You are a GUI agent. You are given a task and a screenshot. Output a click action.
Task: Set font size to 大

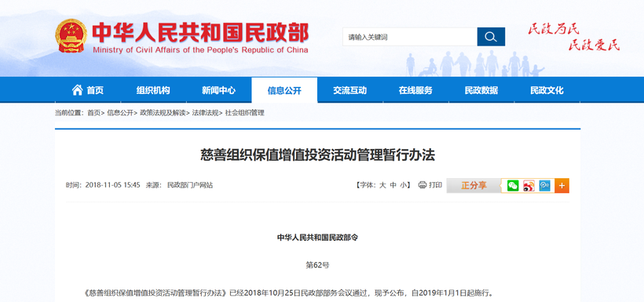[x=382, y=185]
